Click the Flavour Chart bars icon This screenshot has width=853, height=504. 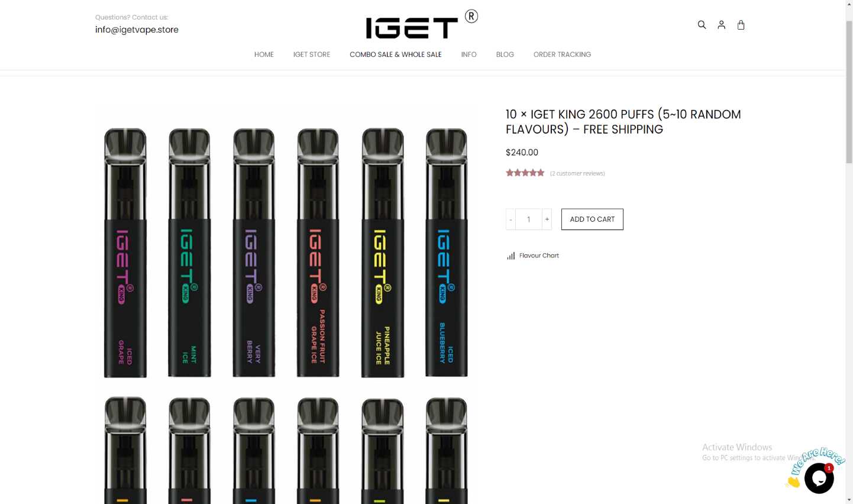(x=510, y=256)
